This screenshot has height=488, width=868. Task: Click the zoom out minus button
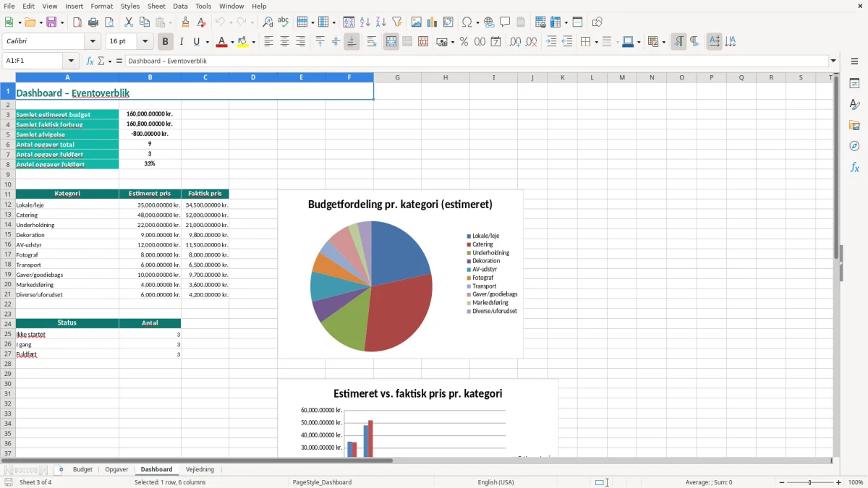tap(780, 482)
